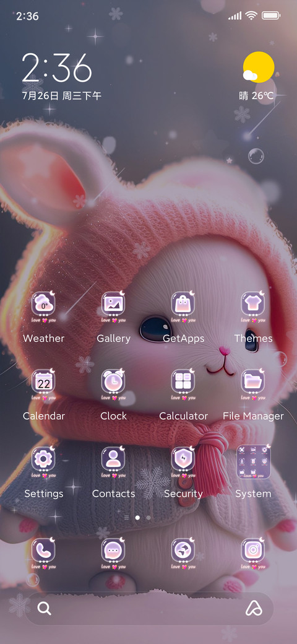Tap the Security label text
The height and width of the screenshot is (644, 297).
pos(183,494)
